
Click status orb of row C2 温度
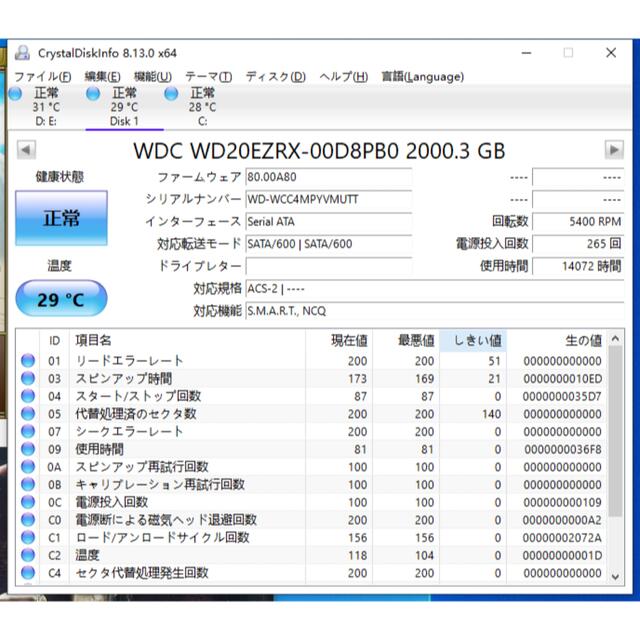pyautogui.click(x=28, y=555)
